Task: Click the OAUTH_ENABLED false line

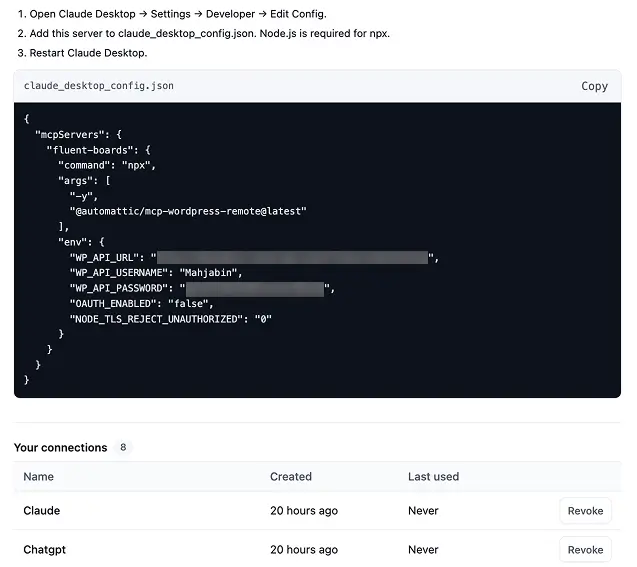Action: tap(141, 303)
